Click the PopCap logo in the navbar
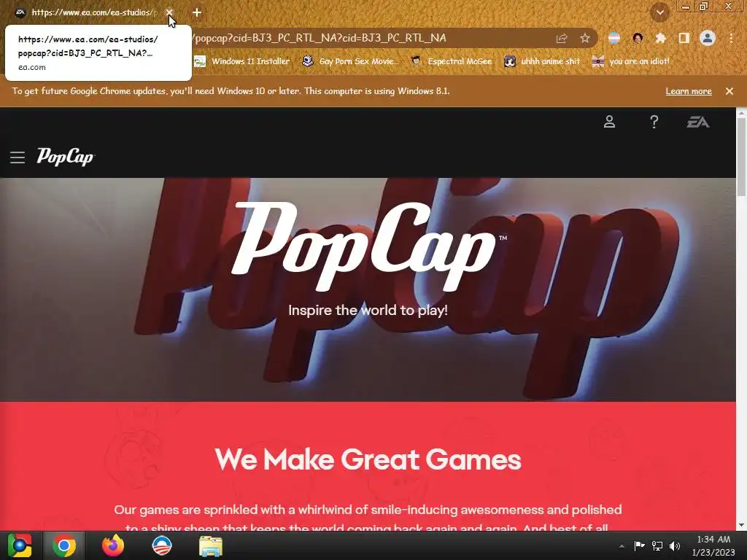The width and height of the screenshot is (747, 560). coord(66,157)
